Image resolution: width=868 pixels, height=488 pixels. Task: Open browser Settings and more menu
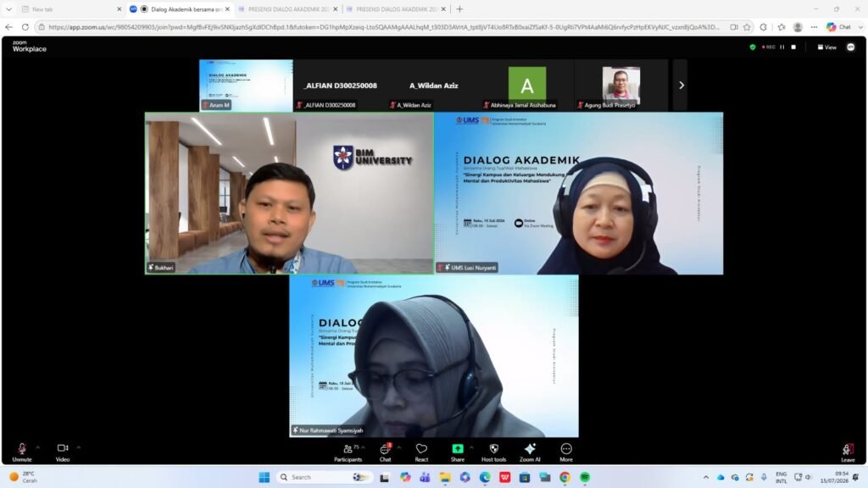pyautogui.click(x=814, y=26)
